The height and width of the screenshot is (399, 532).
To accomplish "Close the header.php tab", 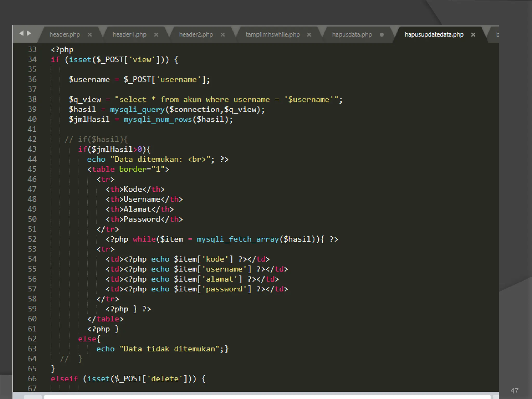I will pyautogui.click(x=90, y=35).
